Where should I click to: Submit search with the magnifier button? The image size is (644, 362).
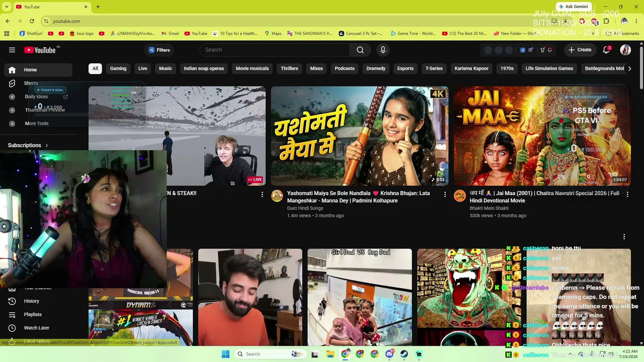[x=360, y=50]
